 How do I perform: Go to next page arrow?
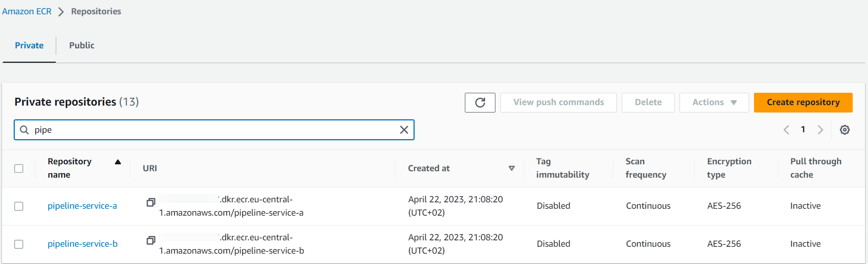(x=820, y=130)
